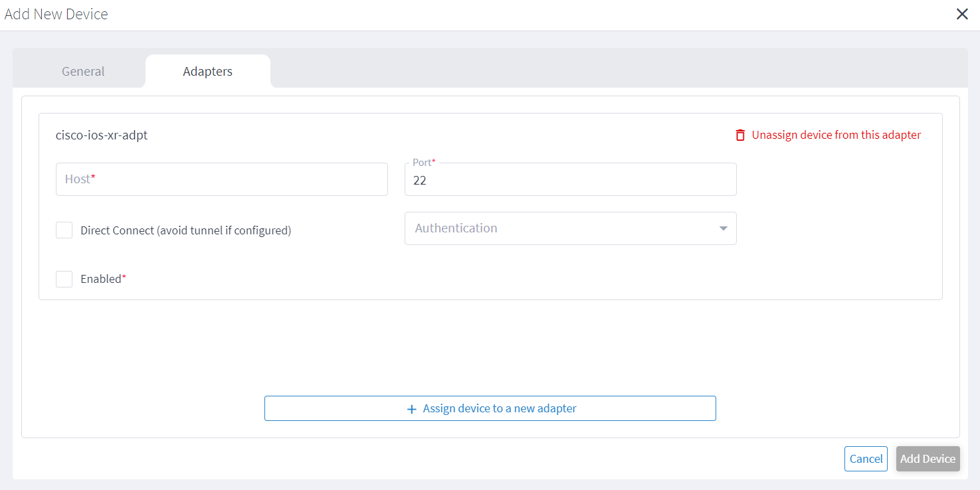Click the Unassign device from this adapter link
980x490 pixels.
[836, 135]
